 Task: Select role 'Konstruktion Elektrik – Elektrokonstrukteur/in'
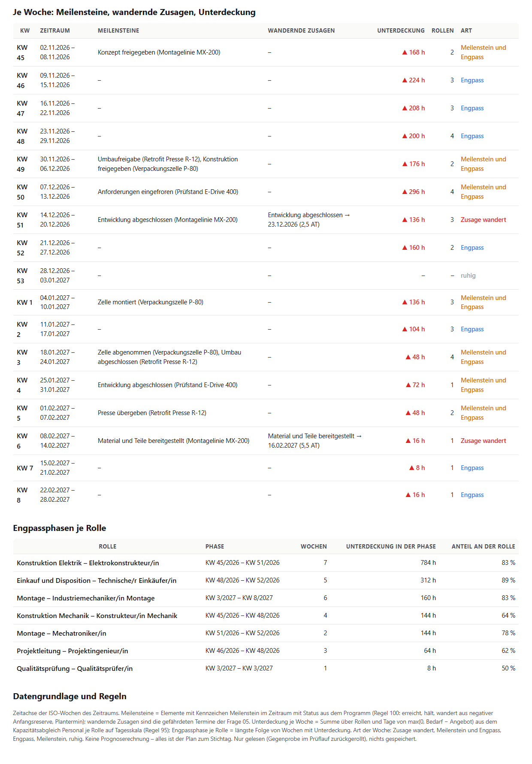88,563
